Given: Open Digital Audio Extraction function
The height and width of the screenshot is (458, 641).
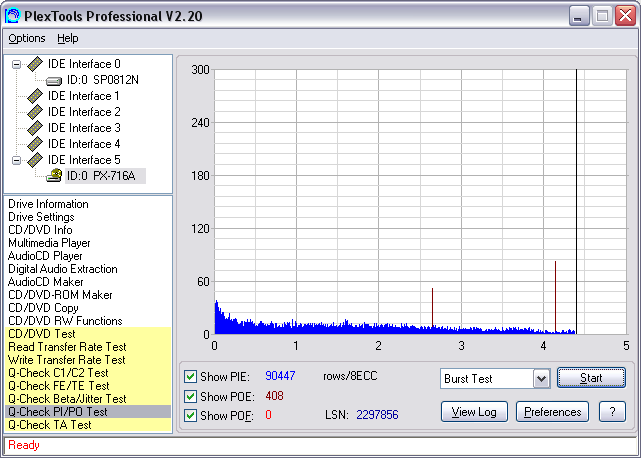Looking at the screenshot, I should coord(63,269).
